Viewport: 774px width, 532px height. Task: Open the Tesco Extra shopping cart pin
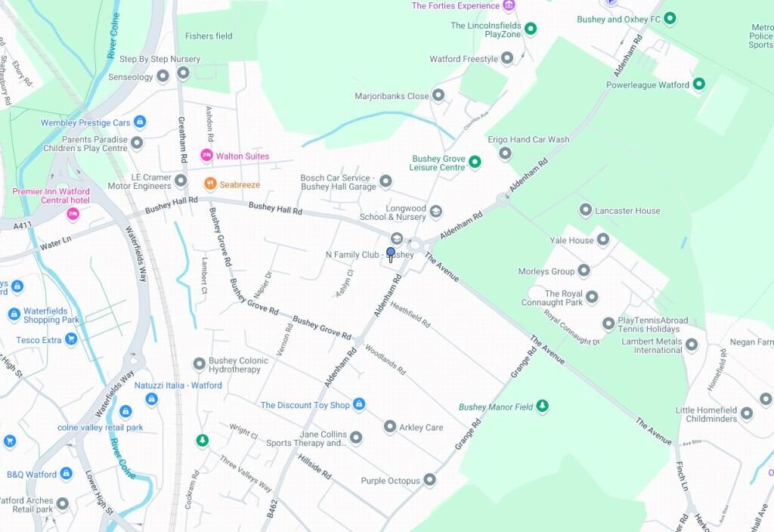[x=72, y=339]
